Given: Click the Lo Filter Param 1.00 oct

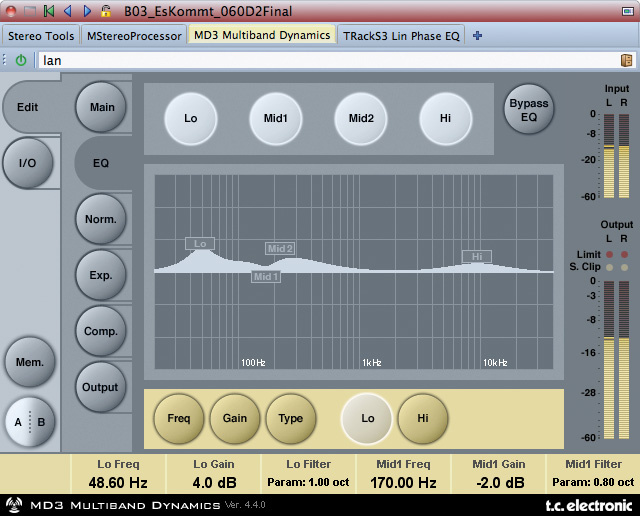Looking at the screenshot, I should 308,482.
